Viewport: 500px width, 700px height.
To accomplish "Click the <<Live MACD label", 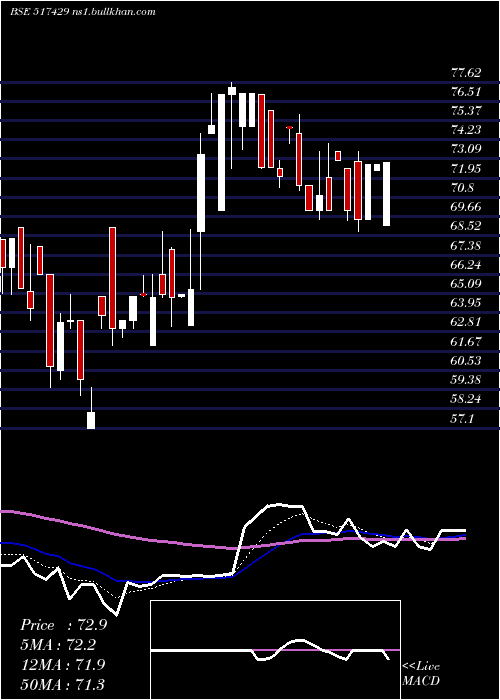I will coord(421,674).
